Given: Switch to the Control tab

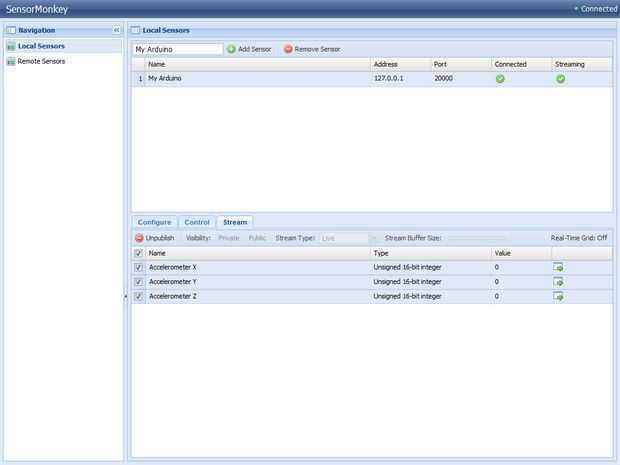Looking at the screenshot, I should 197,222.
